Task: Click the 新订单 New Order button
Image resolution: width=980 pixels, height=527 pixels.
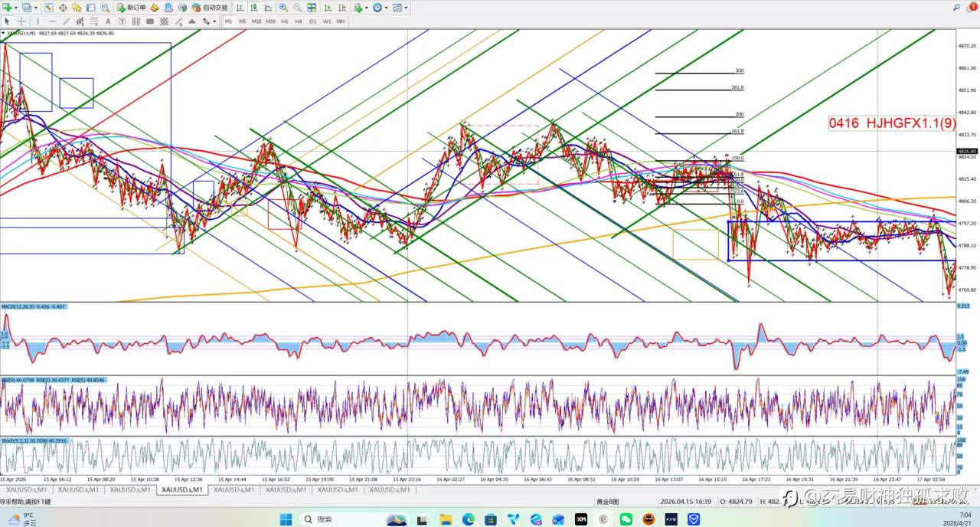Action: tap(131, 7)
